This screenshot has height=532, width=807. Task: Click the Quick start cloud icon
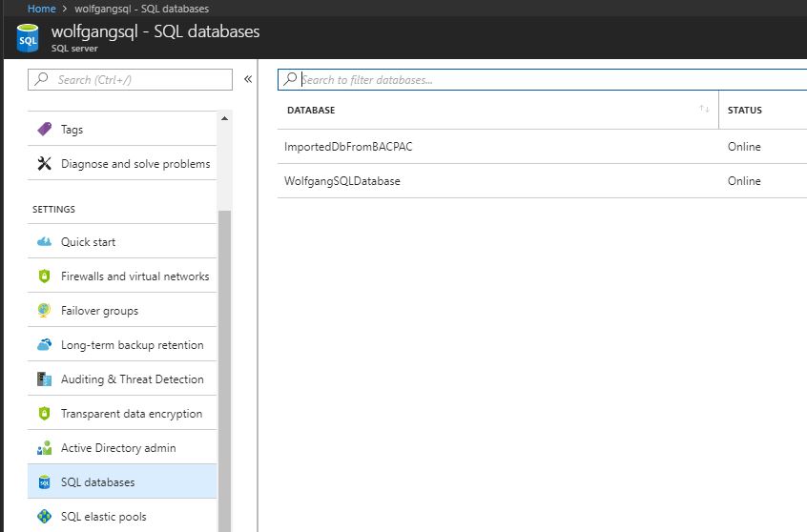pyautogui.click(x=44, y=241)
